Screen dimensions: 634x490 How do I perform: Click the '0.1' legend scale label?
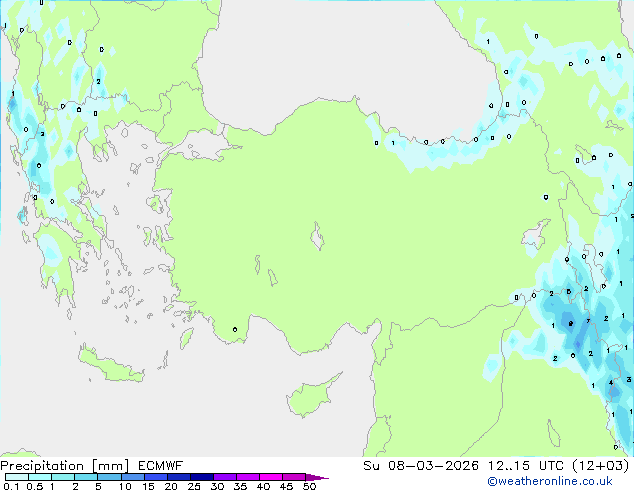click(11, 486)
